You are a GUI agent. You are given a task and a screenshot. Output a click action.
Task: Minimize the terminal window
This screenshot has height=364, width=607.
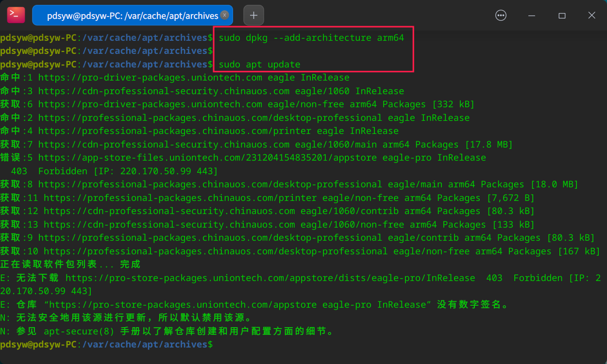[x=532, y=16]
